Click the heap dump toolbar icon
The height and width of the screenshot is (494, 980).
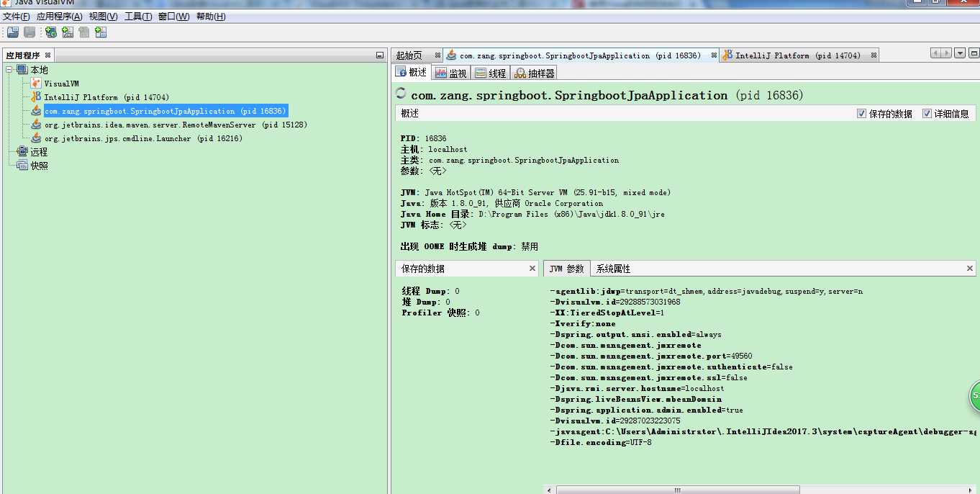pos(83,32)
